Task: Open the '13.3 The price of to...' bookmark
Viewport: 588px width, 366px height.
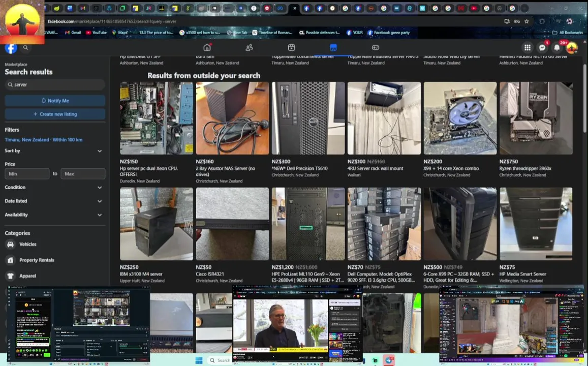Action: (x=156, y=33)
